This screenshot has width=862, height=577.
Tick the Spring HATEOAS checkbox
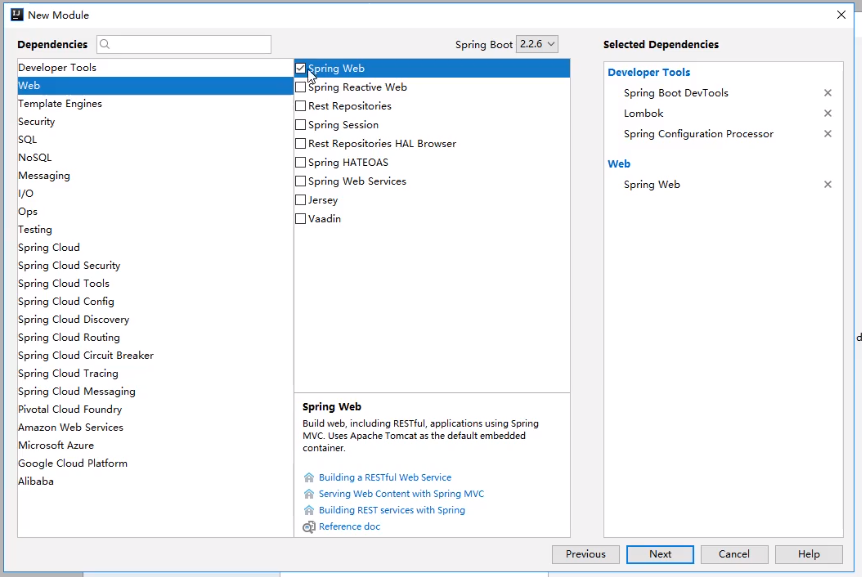pos(301,162)
